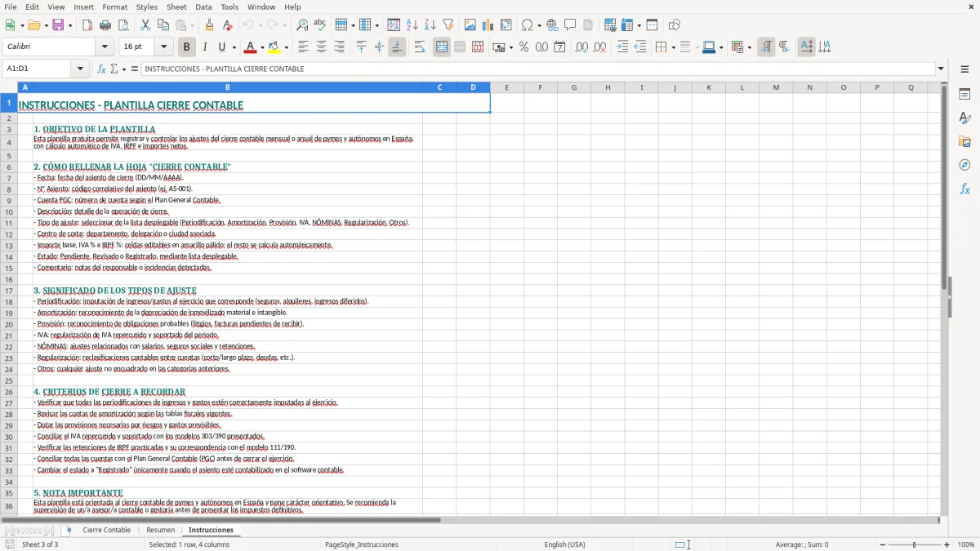Screen dimensions: 980x551
Task: Format cells as date
Action: [x=560, y=47]
